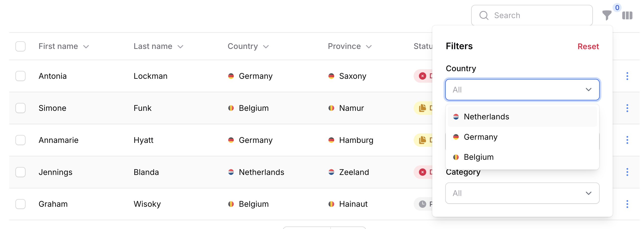Select the Jennings Blanda row checkbox
The width and height of the screenshot is (644, 229).
point(21,172)
